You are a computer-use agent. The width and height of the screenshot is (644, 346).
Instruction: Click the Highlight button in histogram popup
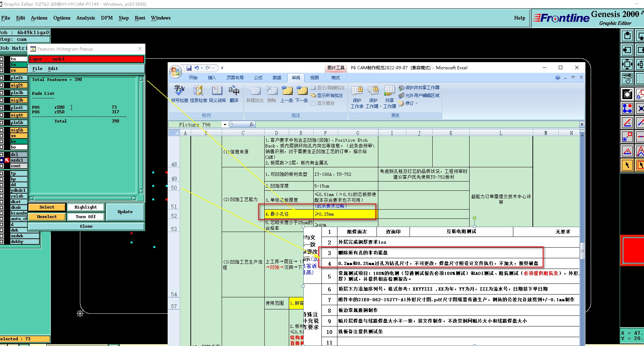[x=86, y=207]
